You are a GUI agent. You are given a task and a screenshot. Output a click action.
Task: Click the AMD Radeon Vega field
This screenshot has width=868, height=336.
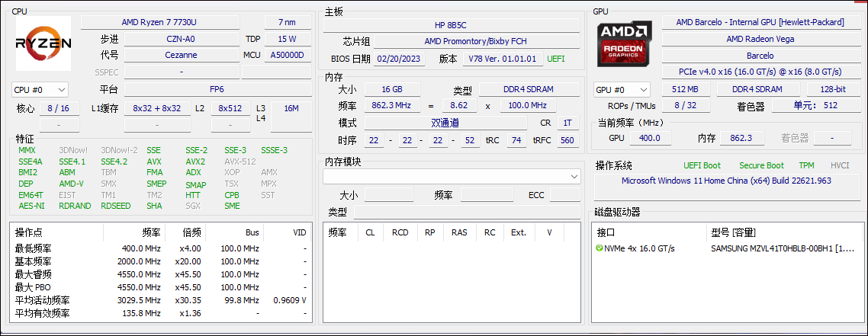click(x=760, y=39)
